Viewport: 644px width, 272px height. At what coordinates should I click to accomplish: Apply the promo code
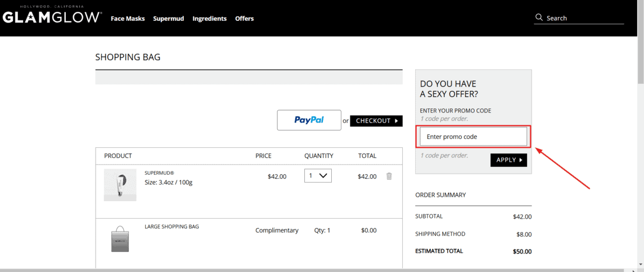point(508,160)
